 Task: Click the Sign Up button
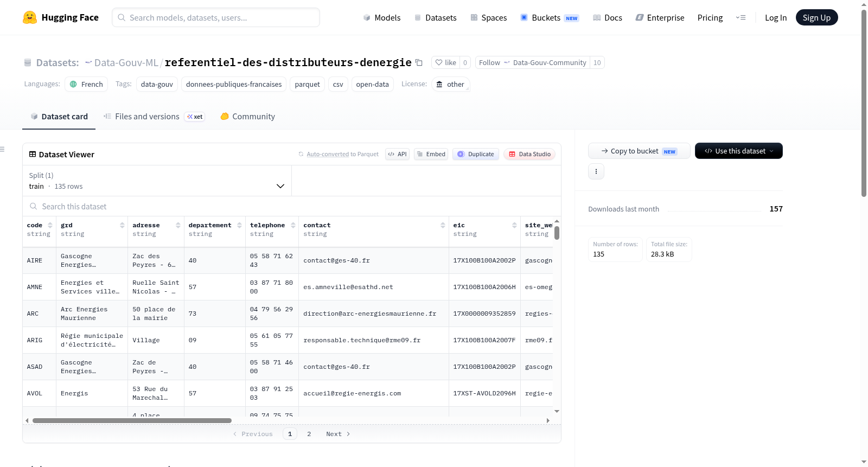click(816, 17)
